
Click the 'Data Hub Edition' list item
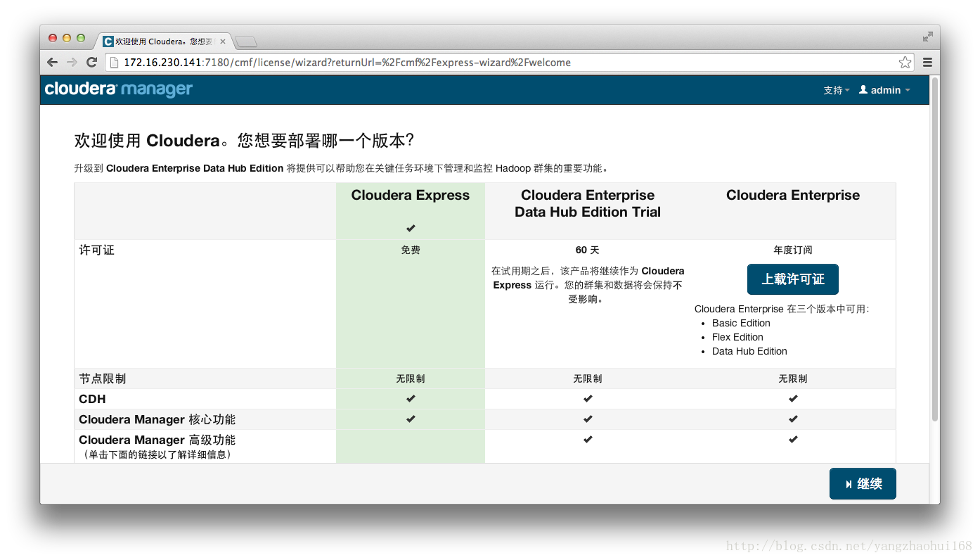pos(749,351)
